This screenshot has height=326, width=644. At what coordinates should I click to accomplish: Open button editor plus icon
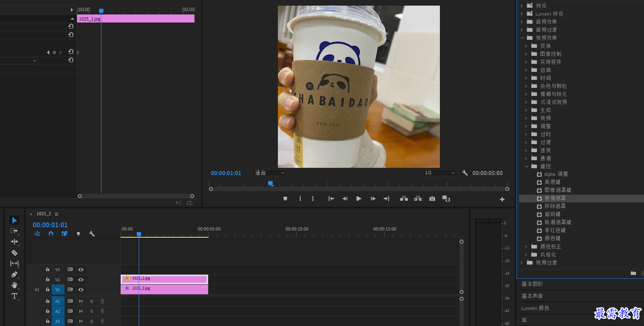tap(502, 199)
